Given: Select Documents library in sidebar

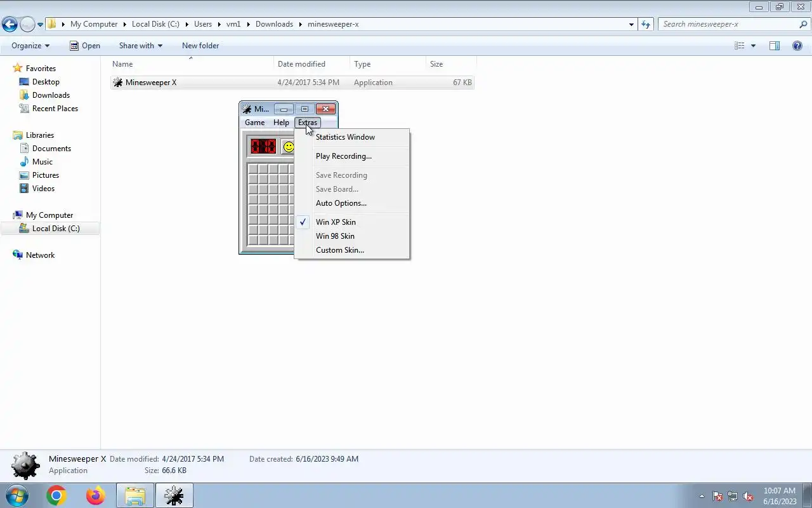Looking at the screenshot, I should click(51, 149).
